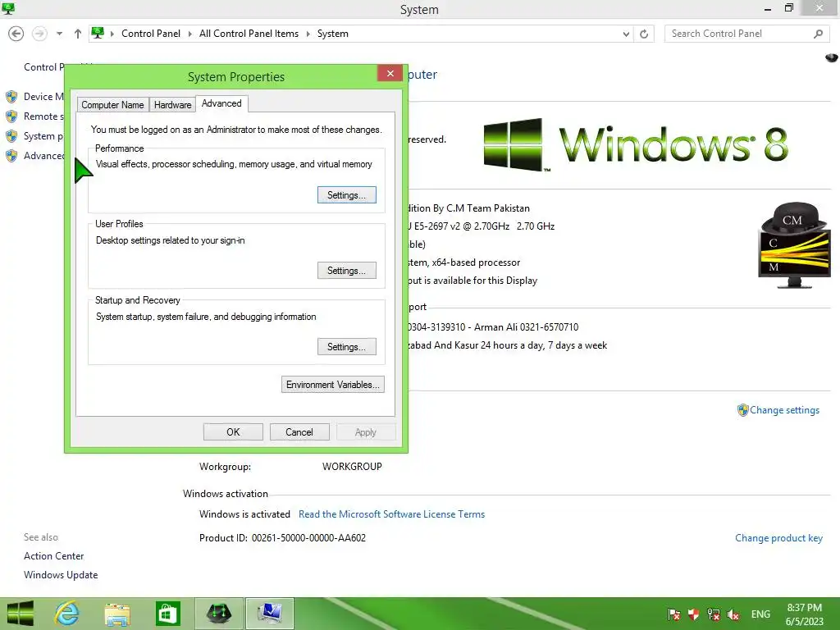Click the Windows 8 logo image
Image resolution: width=840 pixels, height=630 pixels.
[636, 144]
